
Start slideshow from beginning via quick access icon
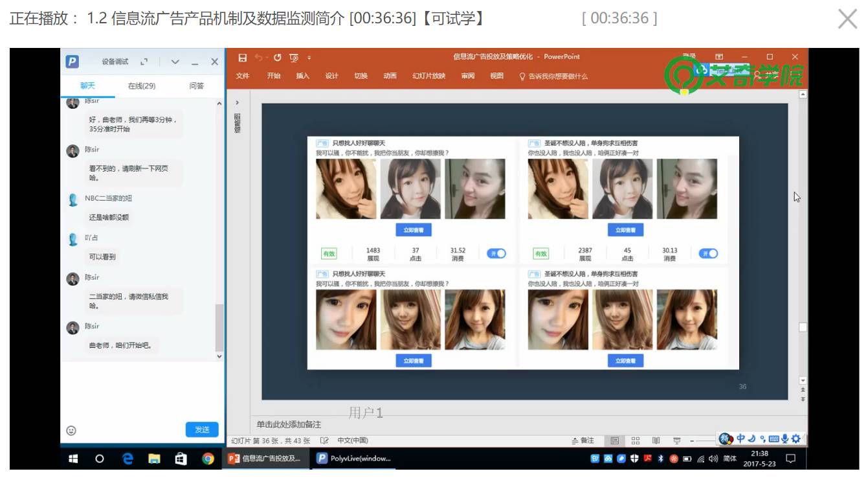(x=294, y=58)
